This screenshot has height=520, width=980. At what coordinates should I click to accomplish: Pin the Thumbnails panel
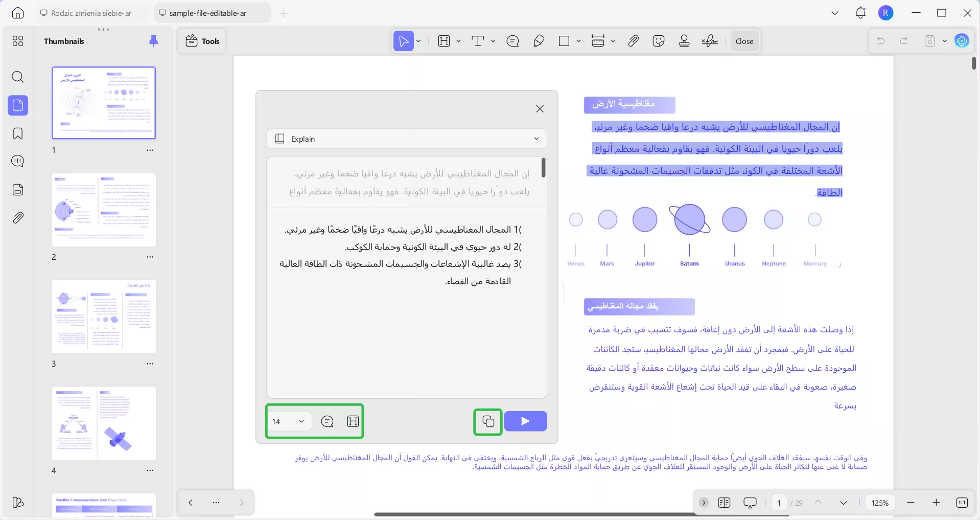[153, 41]
